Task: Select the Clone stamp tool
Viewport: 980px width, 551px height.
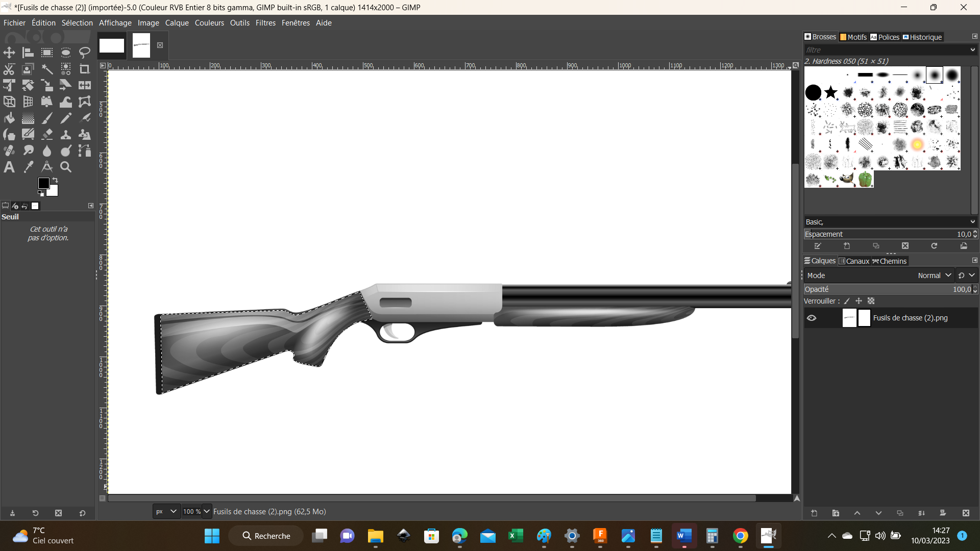Action: (66, 135)
